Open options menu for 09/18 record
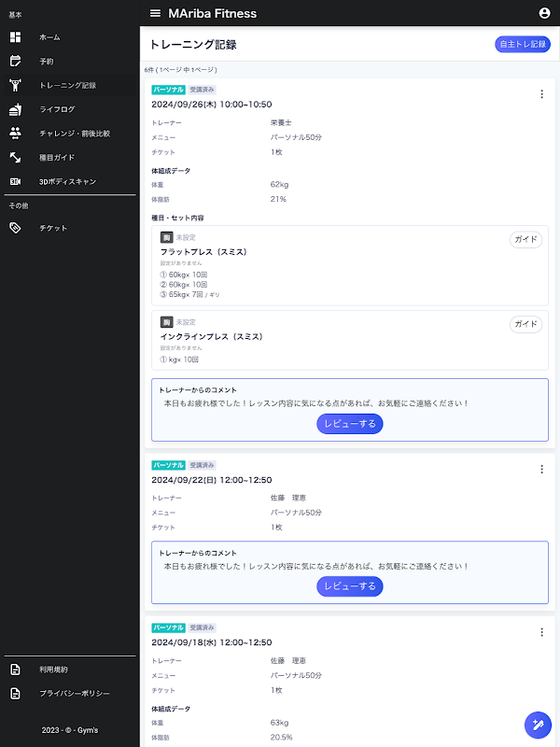Viewport: 560px width, 747px height. tap(541, 632)
